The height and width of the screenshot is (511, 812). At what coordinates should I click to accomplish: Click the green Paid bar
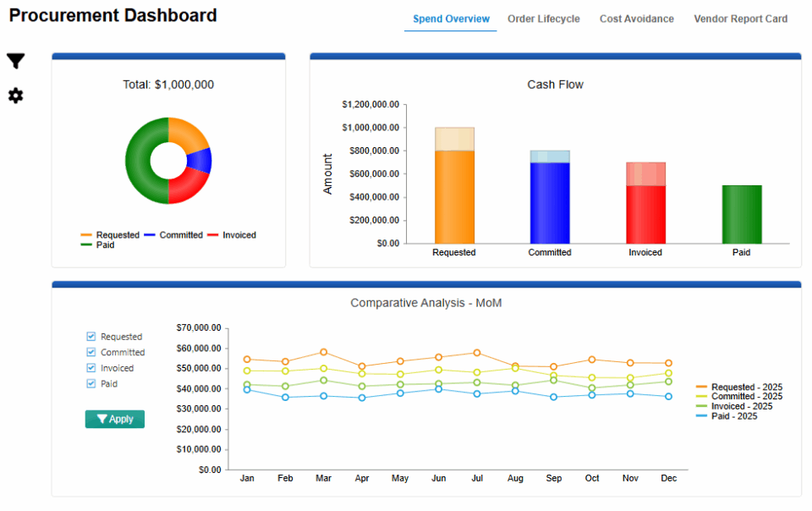point(742,213)
